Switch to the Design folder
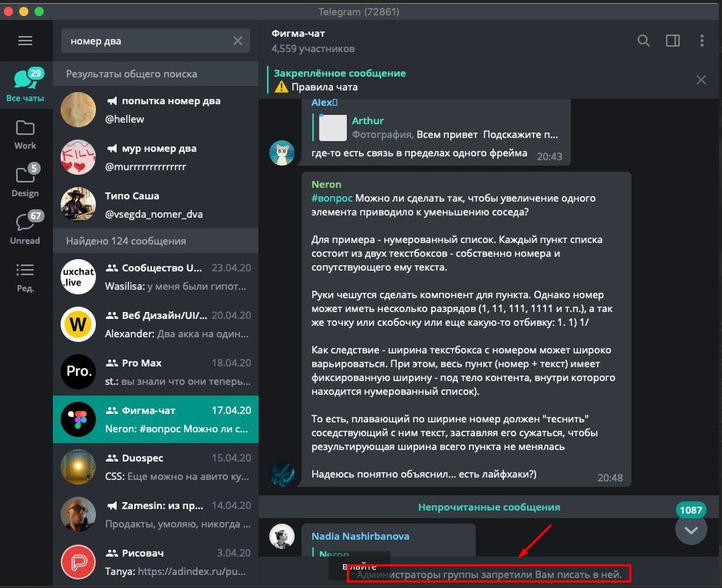 [25, 181]
